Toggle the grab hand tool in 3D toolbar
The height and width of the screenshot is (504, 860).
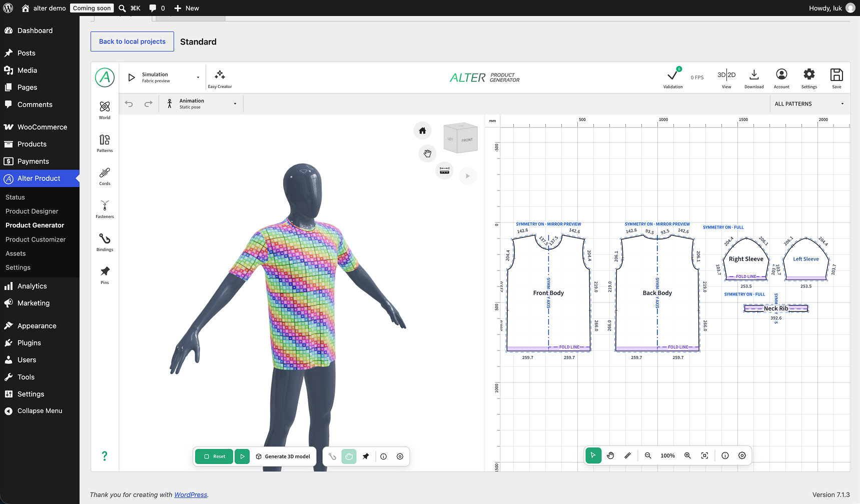(x=349, y=456)
